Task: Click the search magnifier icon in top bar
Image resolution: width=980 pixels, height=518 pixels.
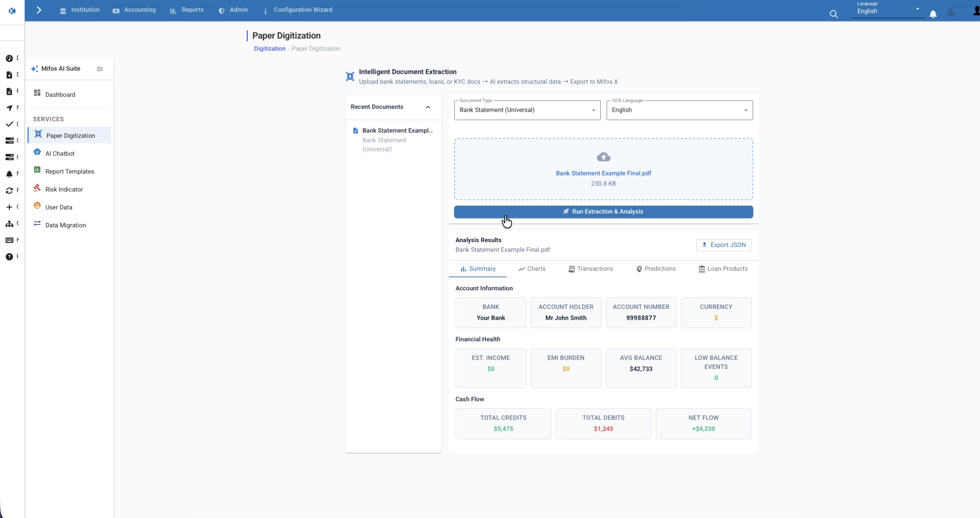Action: (x=833, y=14)
